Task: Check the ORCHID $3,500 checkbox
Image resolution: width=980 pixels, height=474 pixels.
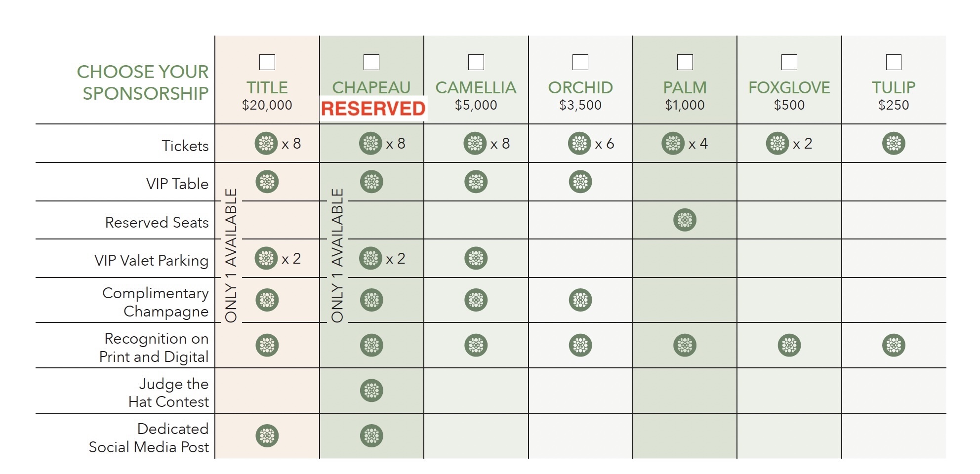Action: click(x=580, y=62)
